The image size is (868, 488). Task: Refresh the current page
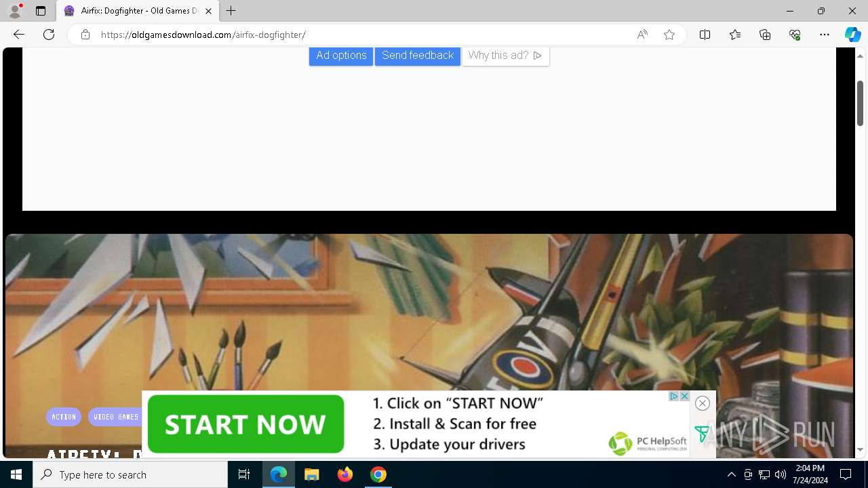[49, 35]
